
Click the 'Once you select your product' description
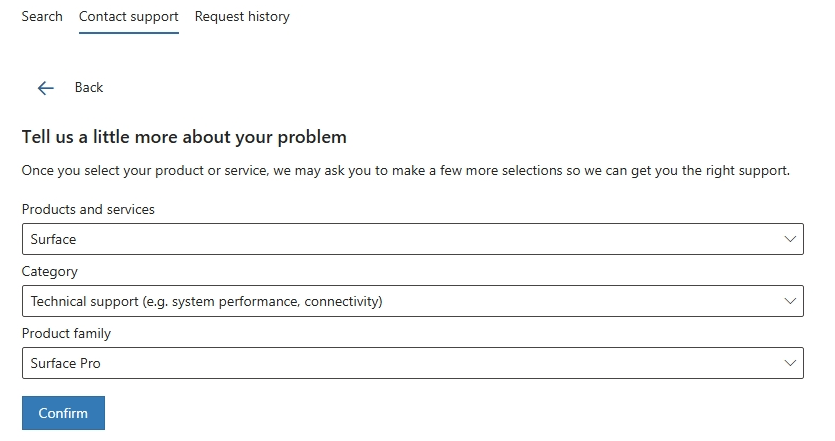pos(405,171)
